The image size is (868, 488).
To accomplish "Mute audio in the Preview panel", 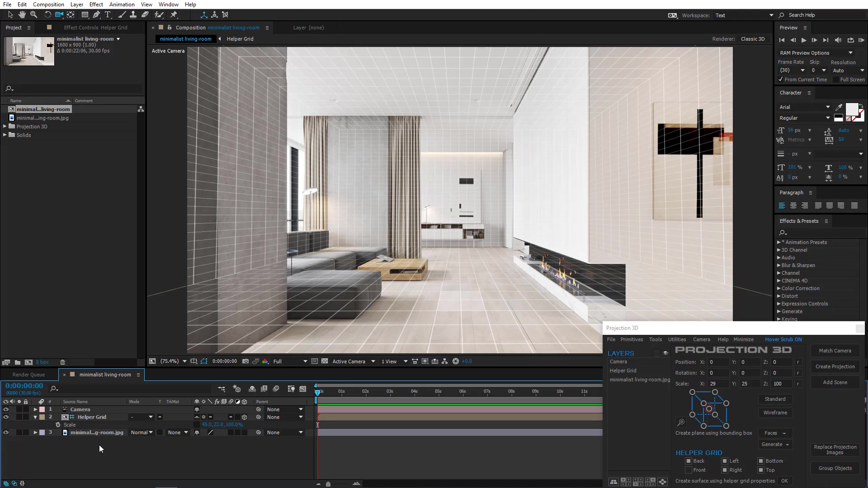I will tap(838, 40).
